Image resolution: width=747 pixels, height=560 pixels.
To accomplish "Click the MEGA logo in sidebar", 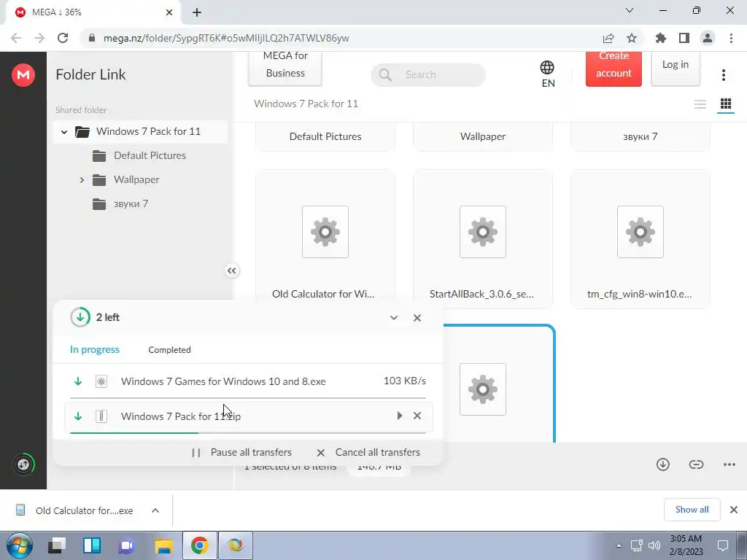I will [x=23, y=75].
